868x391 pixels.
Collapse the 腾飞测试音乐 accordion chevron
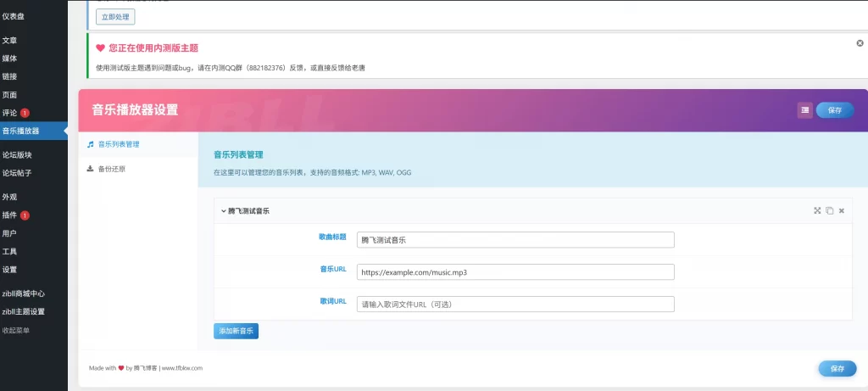[223, 211]
